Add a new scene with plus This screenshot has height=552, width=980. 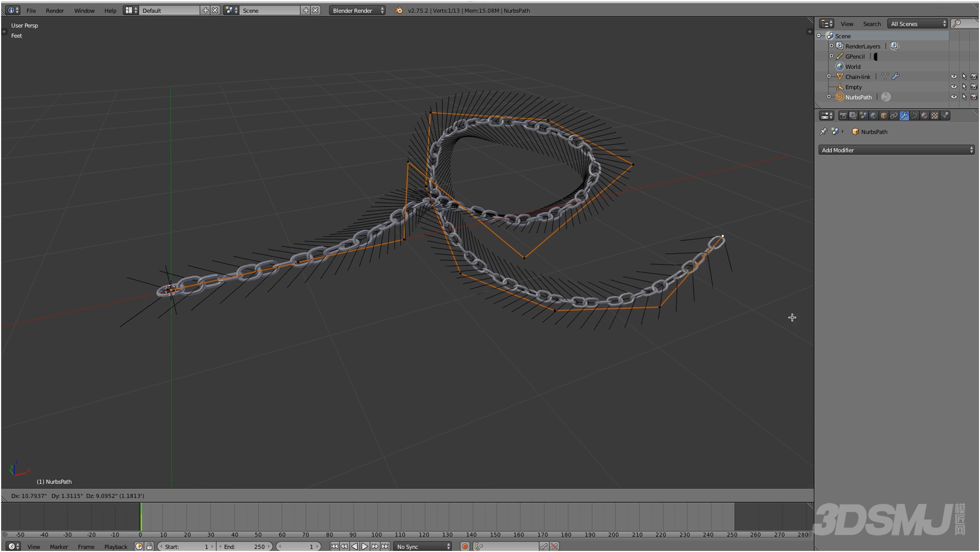pyautogui.click(x=306, y=10)
